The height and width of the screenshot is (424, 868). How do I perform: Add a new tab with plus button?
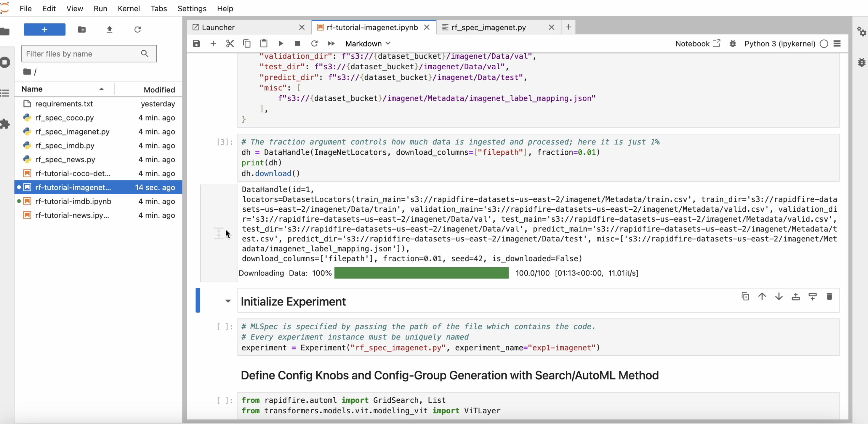[568, 27]
